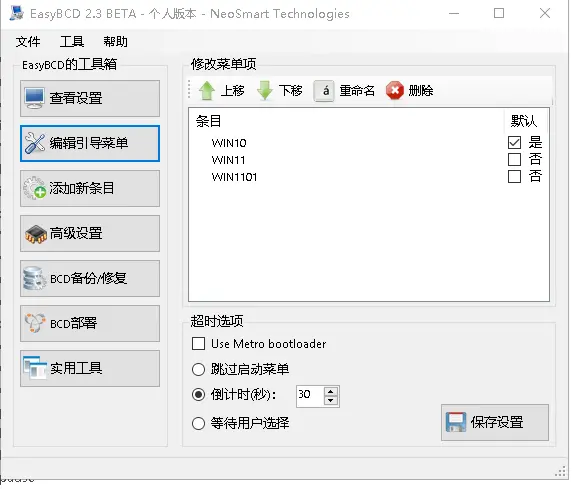The image size is (583, 489).
Task: Click the 默认 column header
Action: pyautogui.click(x=524, y=121)
